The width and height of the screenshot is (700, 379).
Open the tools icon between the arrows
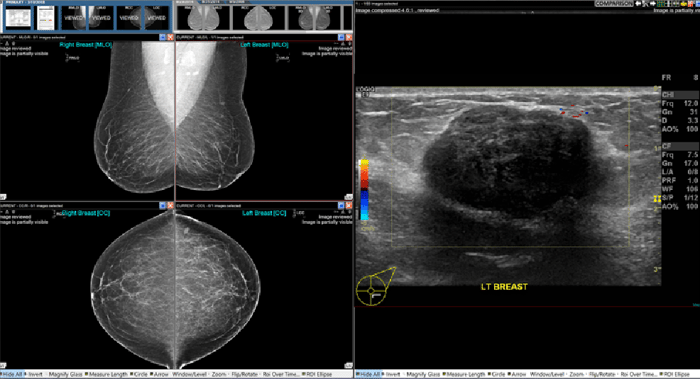pyautogui.click(x=645, y=4)
